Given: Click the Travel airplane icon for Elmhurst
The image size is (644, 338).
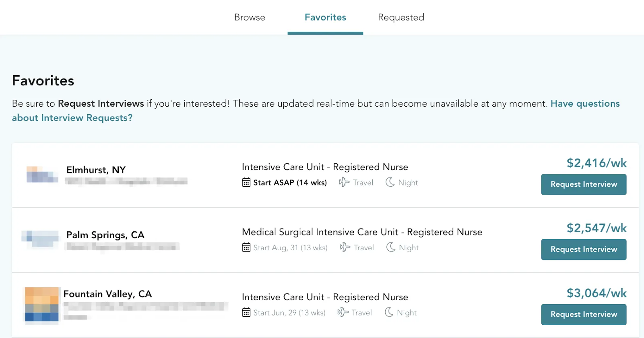Looking at the screenshot, I should pyautogui.click(x=344, y=182).
